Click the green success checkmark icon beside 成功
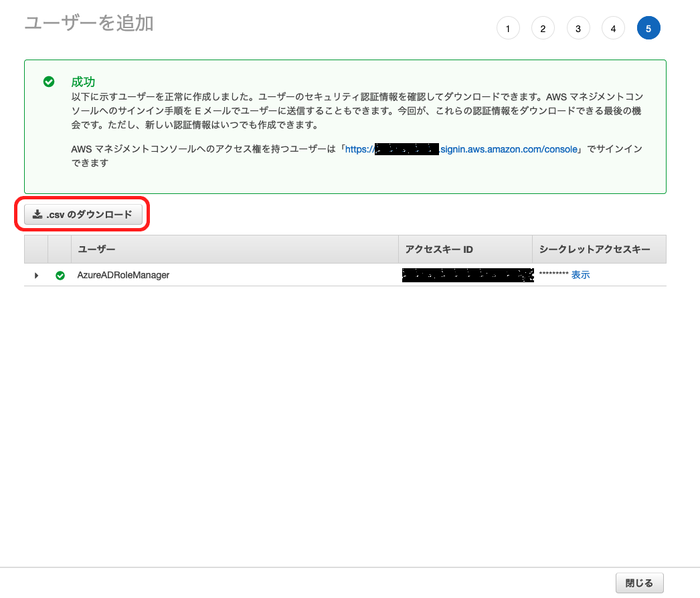 [49, 82]
